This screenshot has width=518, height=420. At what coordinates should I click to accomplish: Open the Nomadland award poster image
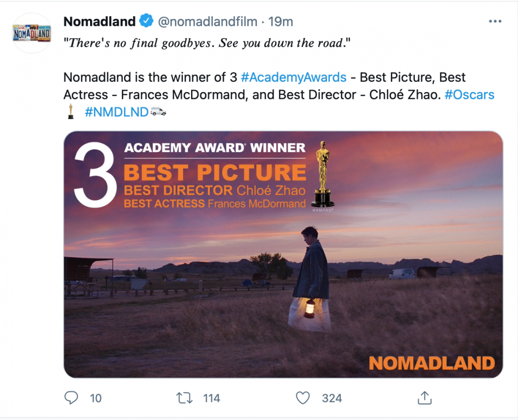tap(283, 254)
